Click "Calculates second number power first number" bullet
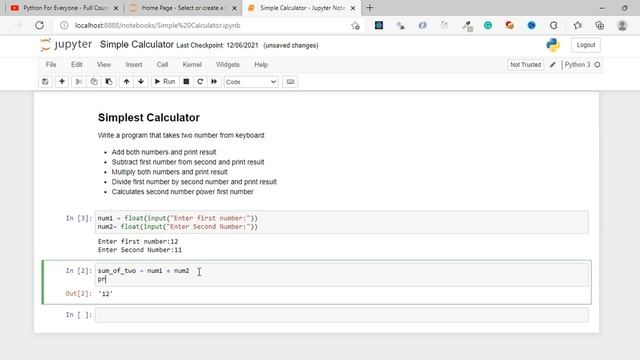This screenshot has height=360, width=640. [x=182, y=192]
